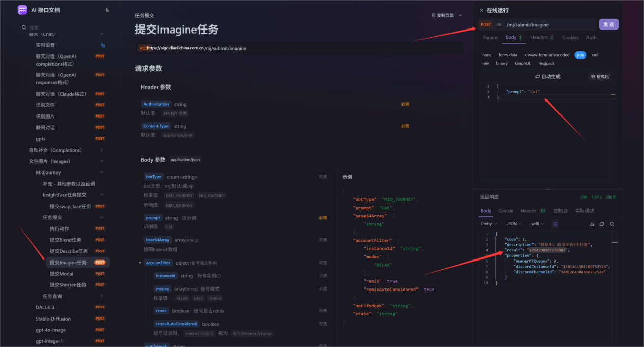Click the AI 接口文档 logo icon
This screenshot has width=644, height=347.
(22, 10)
